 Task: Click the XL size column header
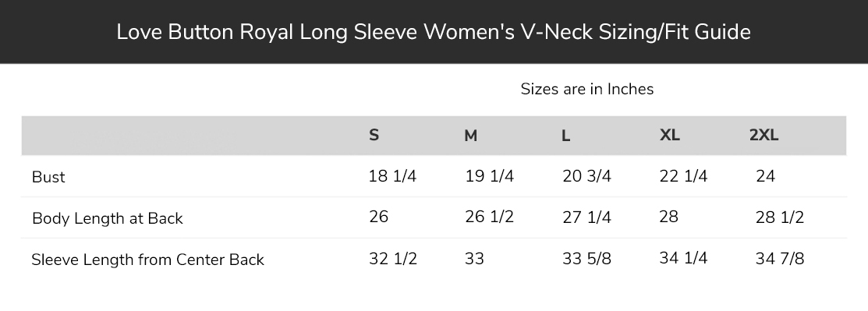pos(670,135)
